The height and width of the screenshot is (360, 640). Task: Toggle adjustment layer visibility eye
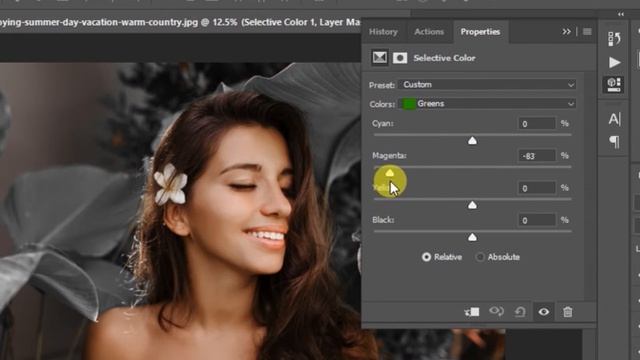(x=544, y=312)
